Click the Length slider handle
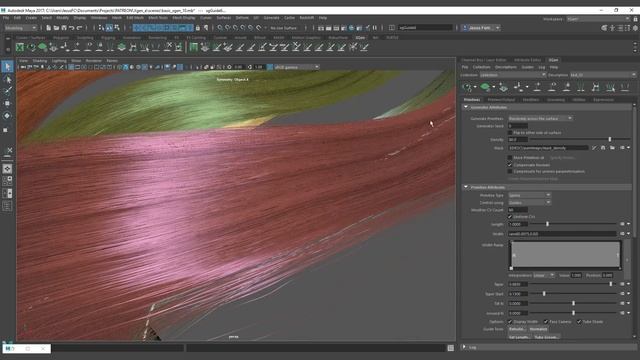Viewport: 640px width, 360px height. [547, 224]
